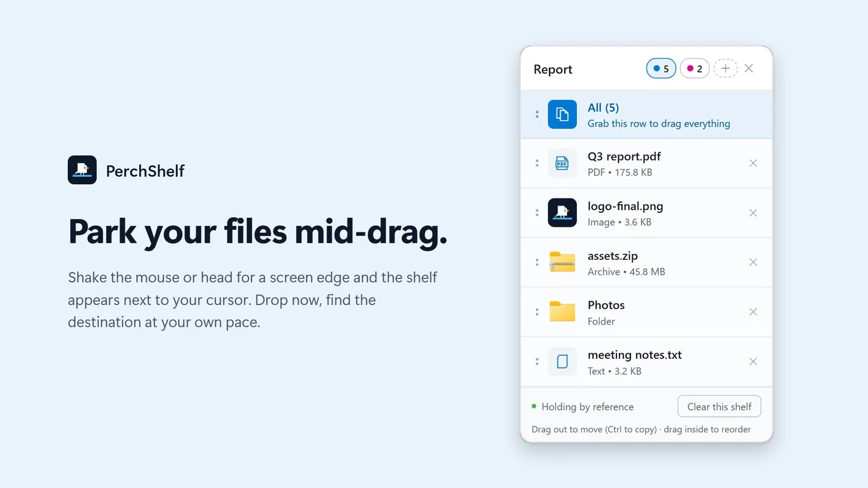Select the Photos folder name
This screenshot has width=868, height=488.
pos(606,305)
